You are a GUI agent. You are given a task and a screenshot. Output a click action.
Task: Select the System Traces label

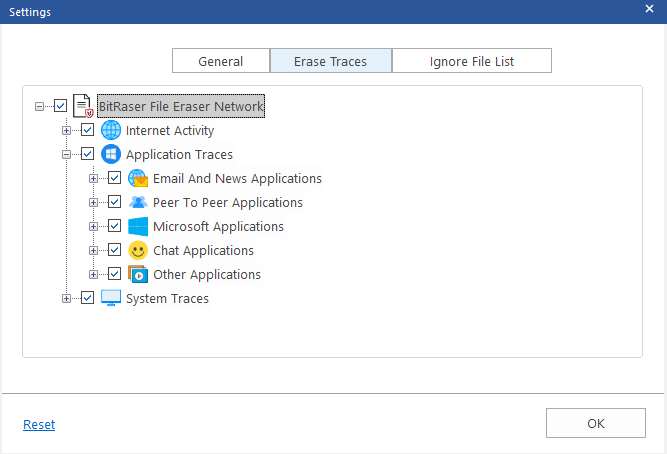167,299
